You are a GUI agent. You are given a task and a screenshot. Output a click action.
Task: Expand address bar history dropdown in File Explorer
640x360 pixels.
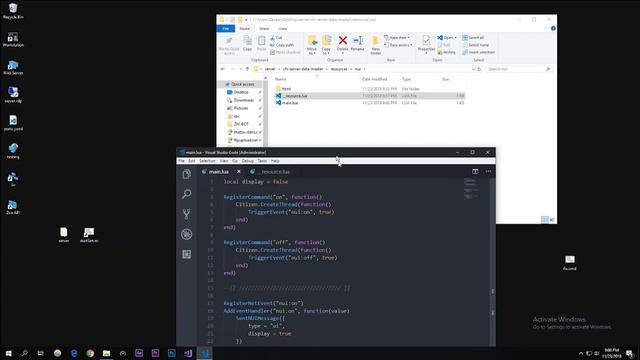473,69
